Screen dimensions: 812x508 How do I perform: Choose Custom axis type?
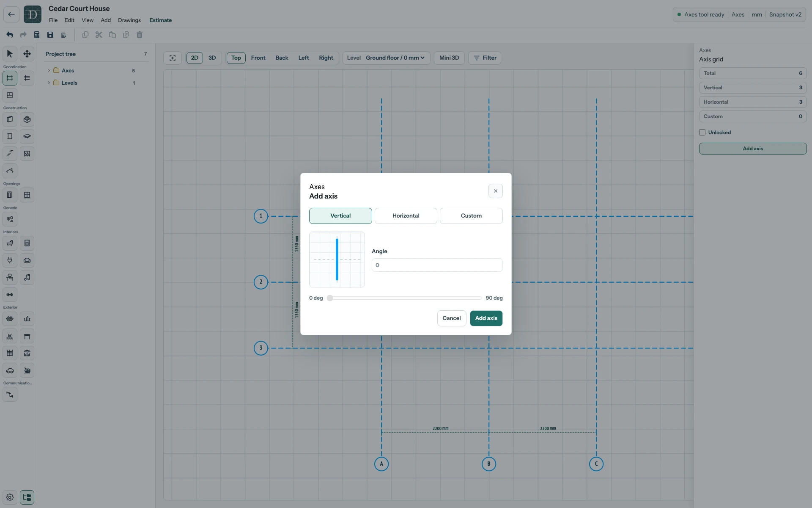click(x=471, y=216)
